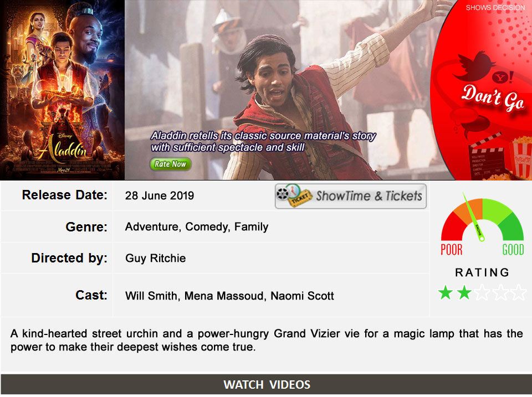Click the popcorn box icon
The width and height of the screenshot is (532, 397).
(520, 157)
